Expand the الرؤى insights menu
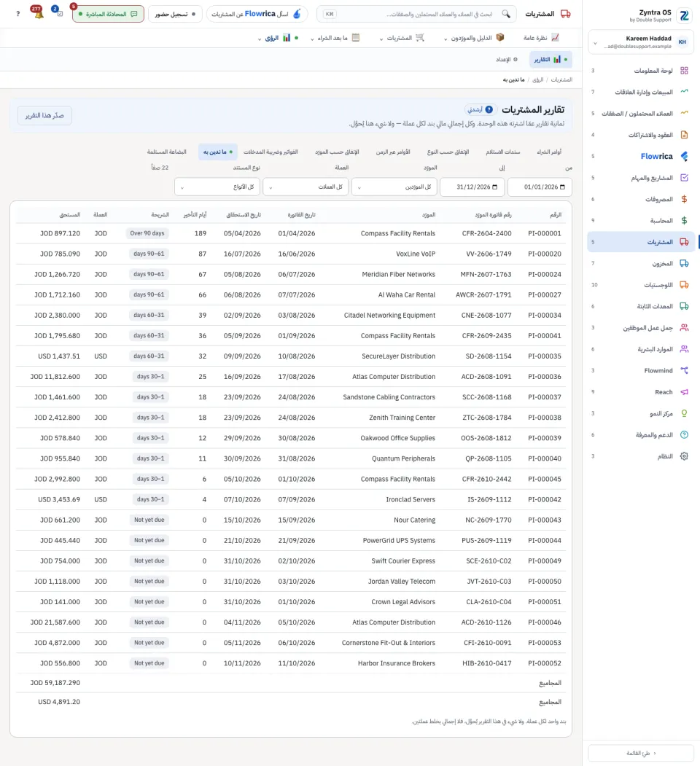This screenshot has height=766, width=700. [x=278, y=38]
